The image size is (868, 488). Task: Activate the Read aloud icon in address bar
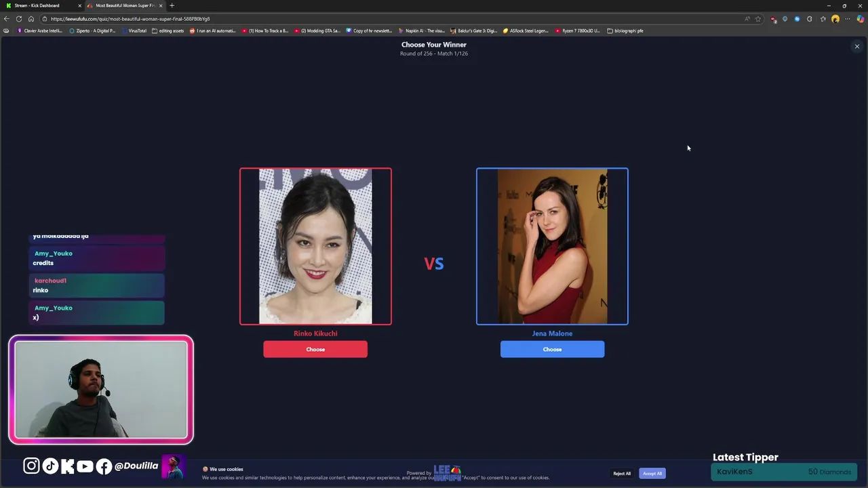[x=747, y=19]
